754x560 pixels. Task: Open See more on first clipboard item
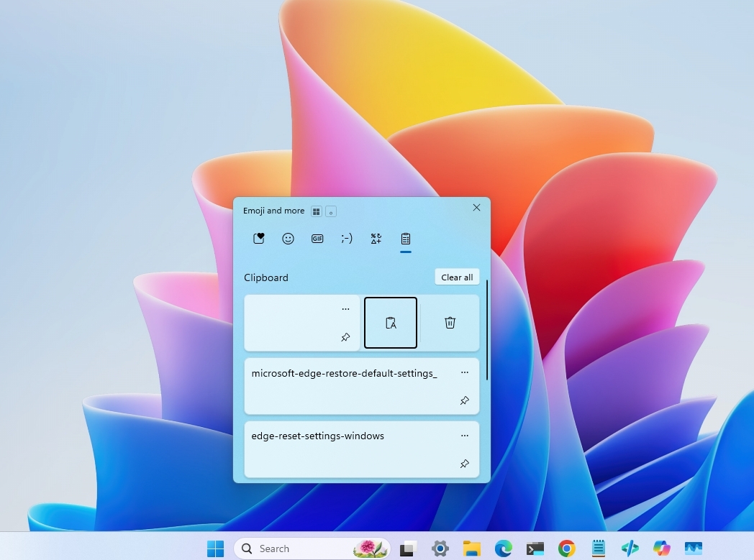(346, 309)
